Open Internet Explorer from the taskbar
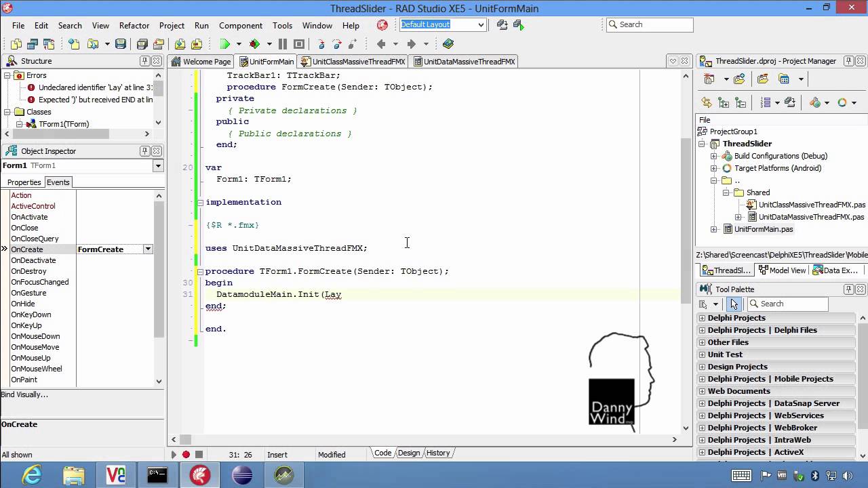Image resolution: width=868 pixels, height=488 pixels. click(x=32, y=475)
